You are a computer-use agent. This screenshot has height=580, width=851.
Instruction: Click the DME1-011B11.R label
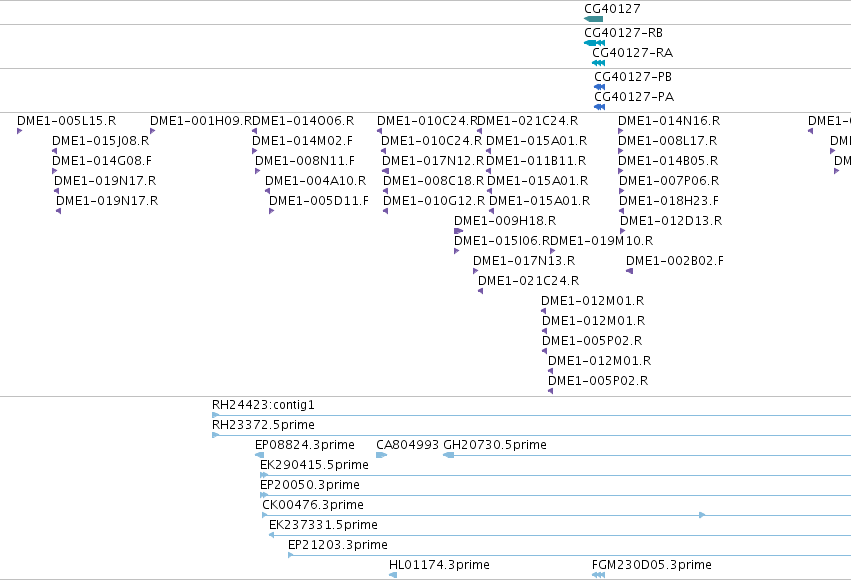[x=536, y=161]
